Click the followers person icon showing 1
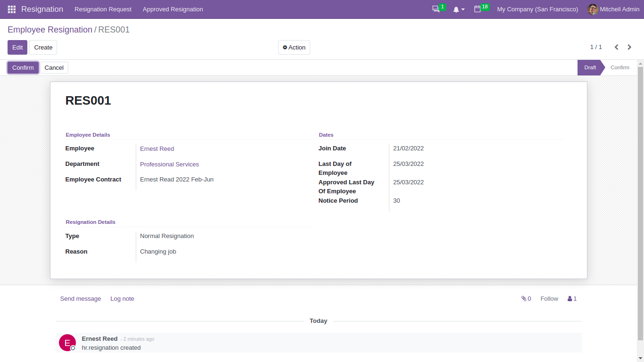This screenshot has width=644, height=362. (571, 298)
